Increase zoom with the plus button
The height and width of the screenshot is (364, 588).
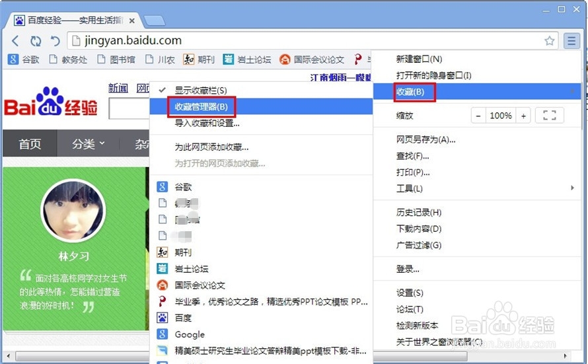523,116
